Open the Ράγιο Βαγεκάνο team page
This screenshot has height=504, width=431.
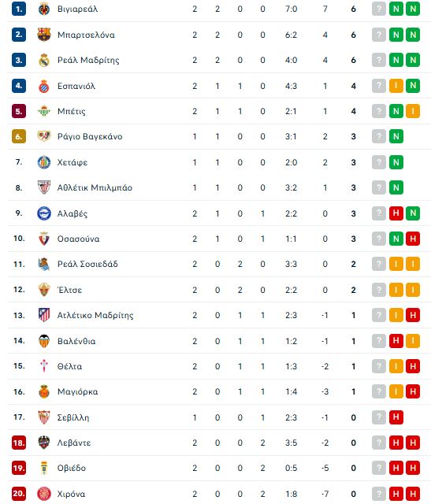tap(90, 136)
